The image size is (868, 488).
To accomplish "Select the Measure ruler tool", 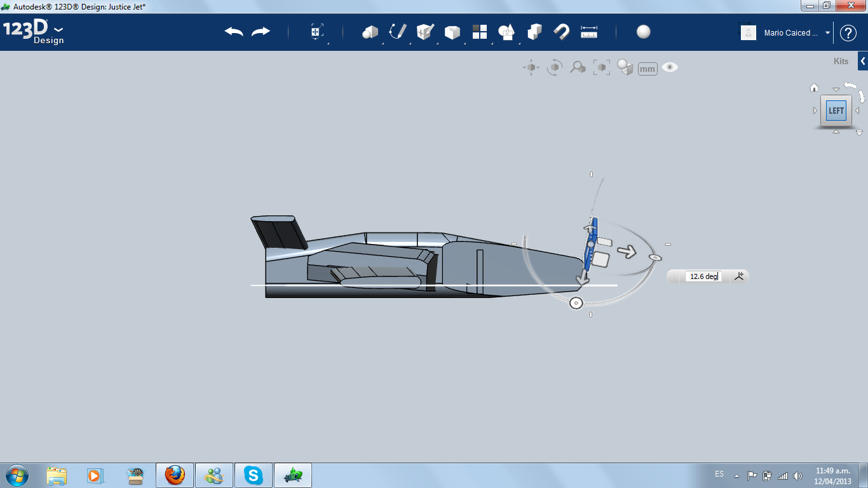I will (589, 32).
